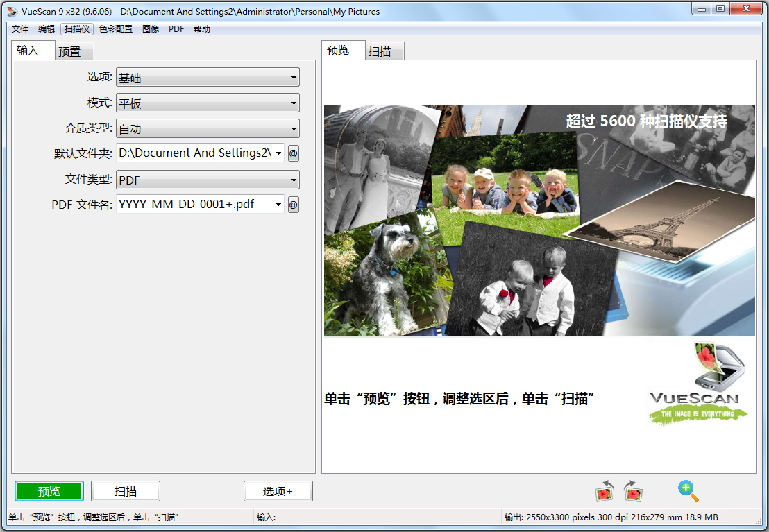Click the 输入: status bar entry
Screen dimensions: 769x532
(267, 517)
